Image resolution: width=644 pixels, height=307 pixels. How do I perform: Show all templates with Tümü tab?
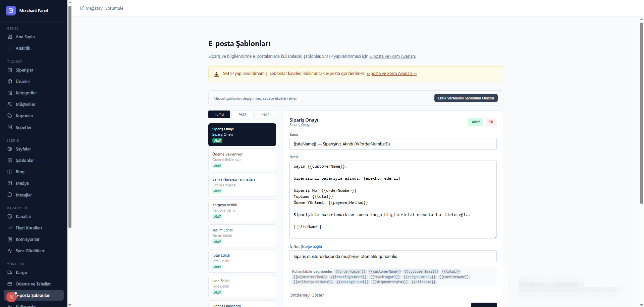219,115
